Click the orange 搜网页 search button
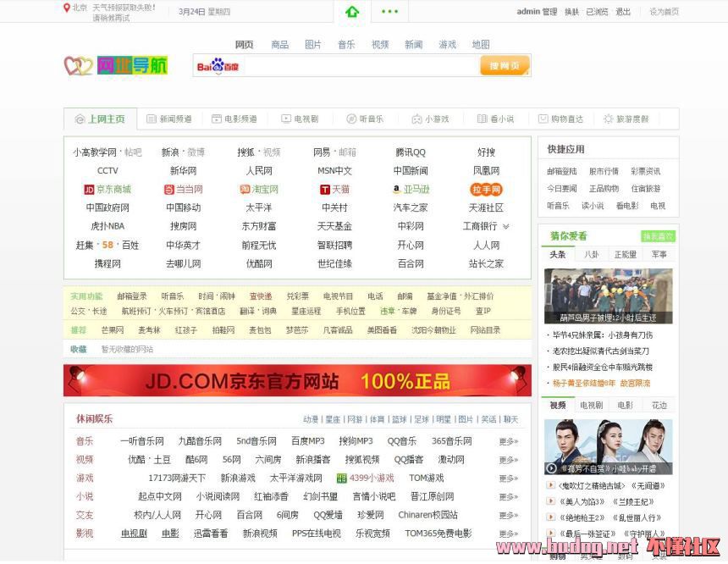Image resolution: width=728 pixels, height=564 pixels. pyautogui.click(x=505, y=66)
